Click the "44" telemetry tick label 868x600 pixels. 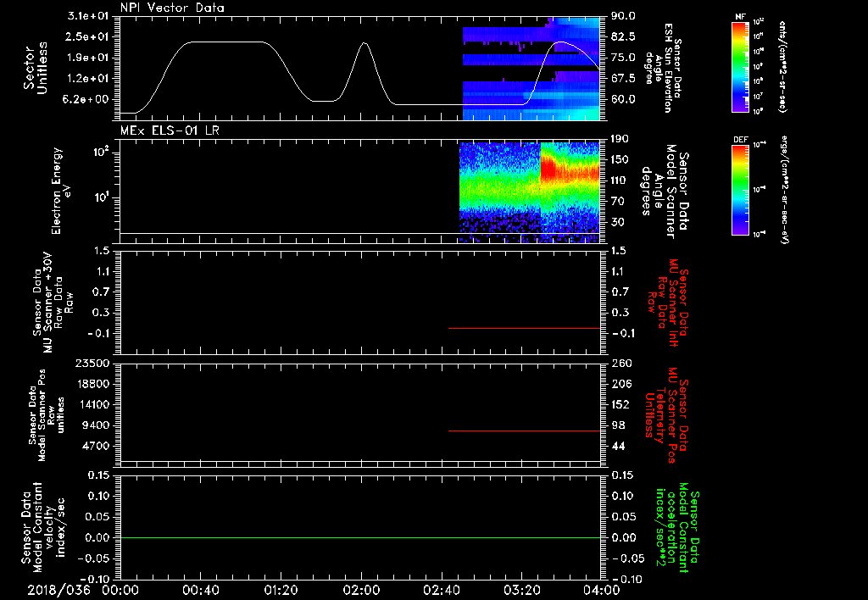click(618, 446)
